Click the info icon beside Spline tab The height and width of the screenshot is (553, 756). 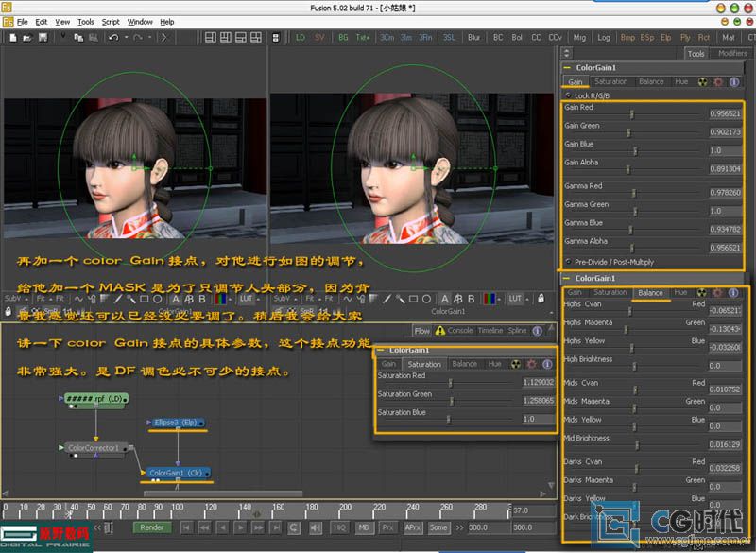pos(537,331)
